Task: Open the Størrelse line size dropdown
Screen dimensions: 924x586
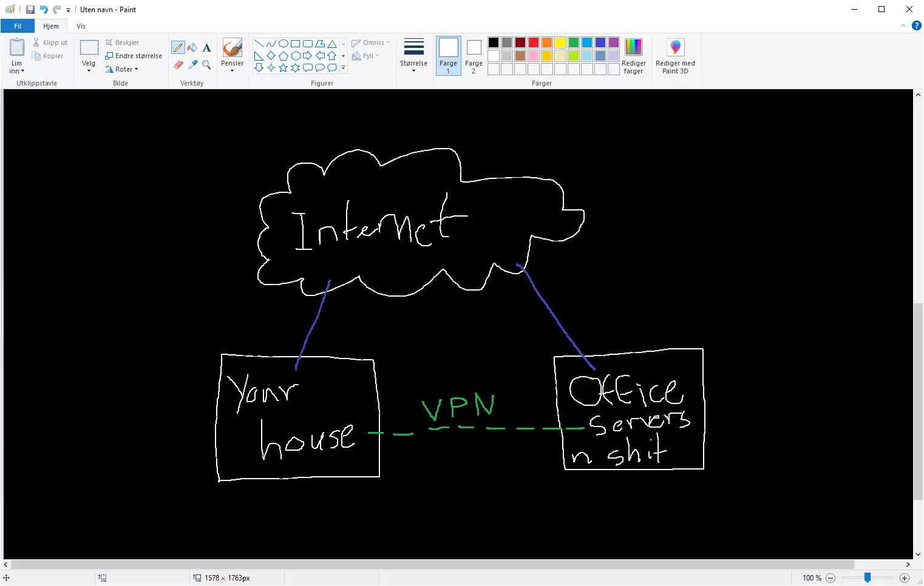Action: pos(413,56)
